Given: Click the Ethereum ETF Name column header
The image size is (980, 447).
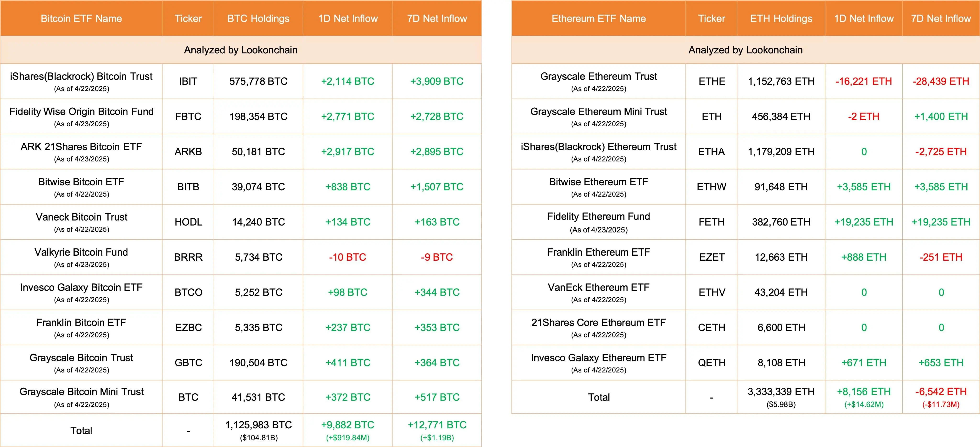Looking at the screenshot, I should pos(598,19).
